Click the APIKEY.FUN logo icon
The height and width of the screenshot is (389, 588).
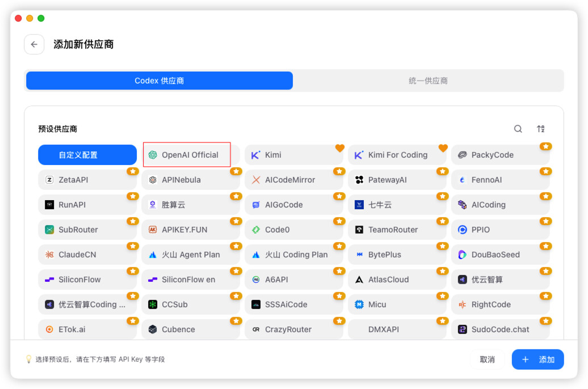coord(153,230)
